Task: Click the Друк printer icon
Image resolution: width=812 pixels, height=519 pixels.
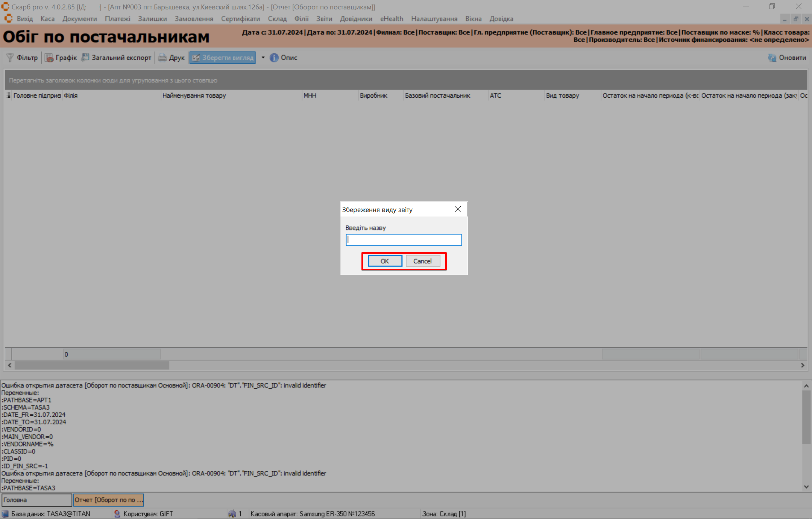Action: tap(162, 57)
